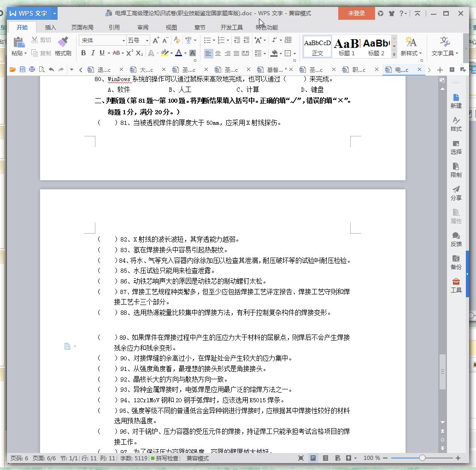Toggle italic formatting
Screen dimensions: 476x470
[93, 53]
